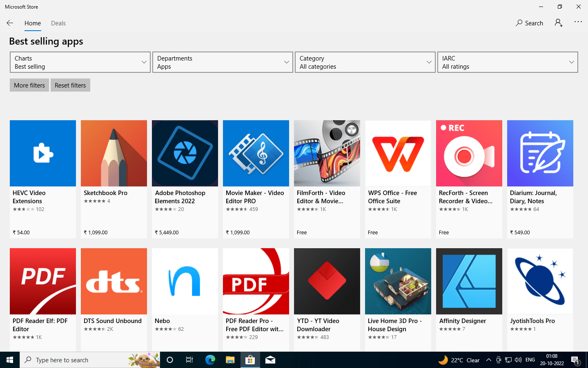588x368 pixels.
Task: Open the Windows Start menu
Action: point(10,360)
